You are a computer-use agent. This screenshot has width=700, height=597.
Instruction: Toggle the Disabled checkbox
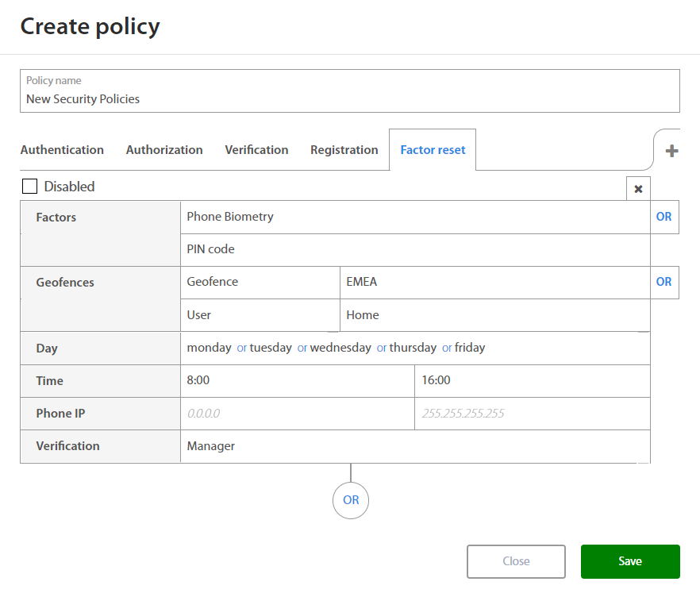tap(30, 187)
